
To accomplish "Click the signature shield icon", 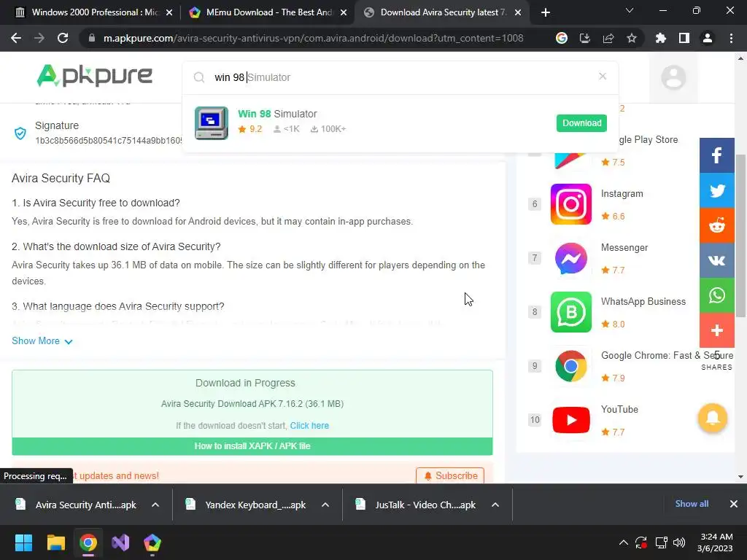I will [20, 133].
